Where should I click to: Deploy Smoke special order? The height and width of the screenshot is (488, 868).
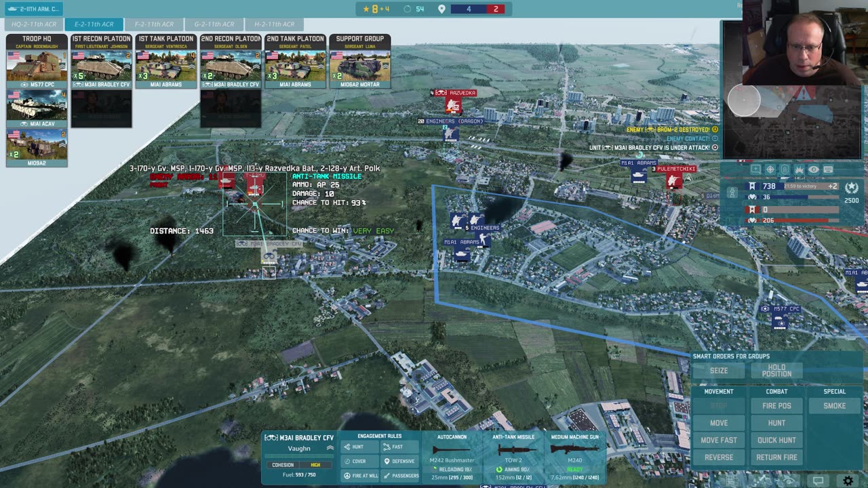coord(835,406)
